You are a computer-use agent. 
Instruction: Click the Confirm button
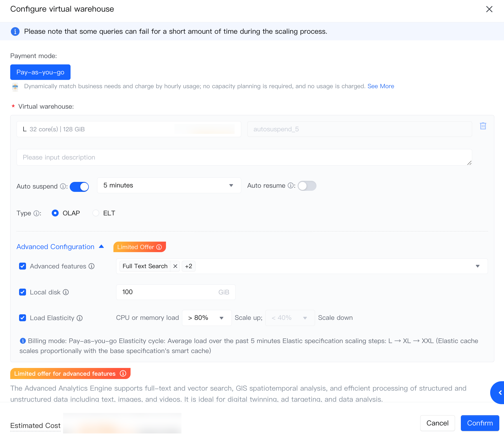tap(480, 423)
